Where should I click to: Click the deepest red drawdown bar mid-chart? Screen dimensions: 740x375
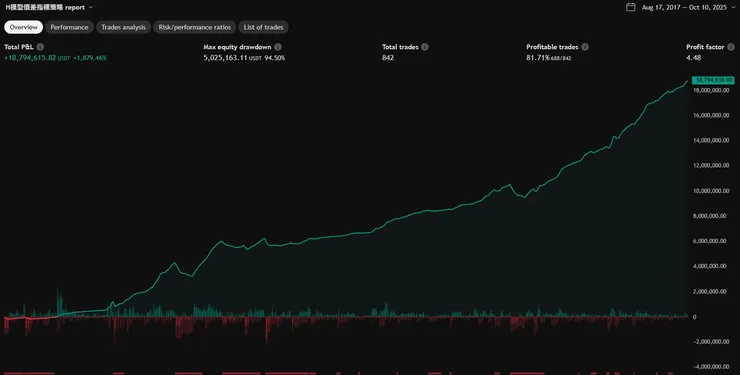(267, 330)
